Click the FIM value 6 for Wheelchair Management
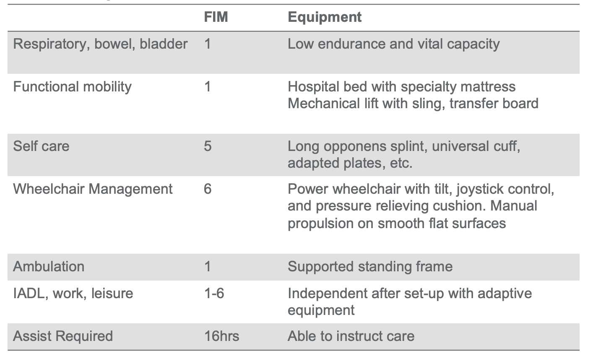593x364 pixels. point(208,189)
